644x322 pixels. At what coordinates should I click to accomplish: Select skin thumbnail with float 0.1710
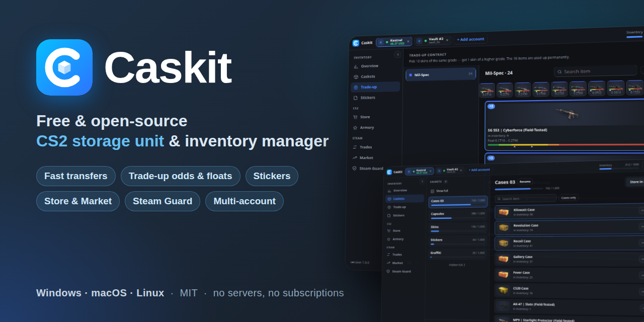click(487, 90)
